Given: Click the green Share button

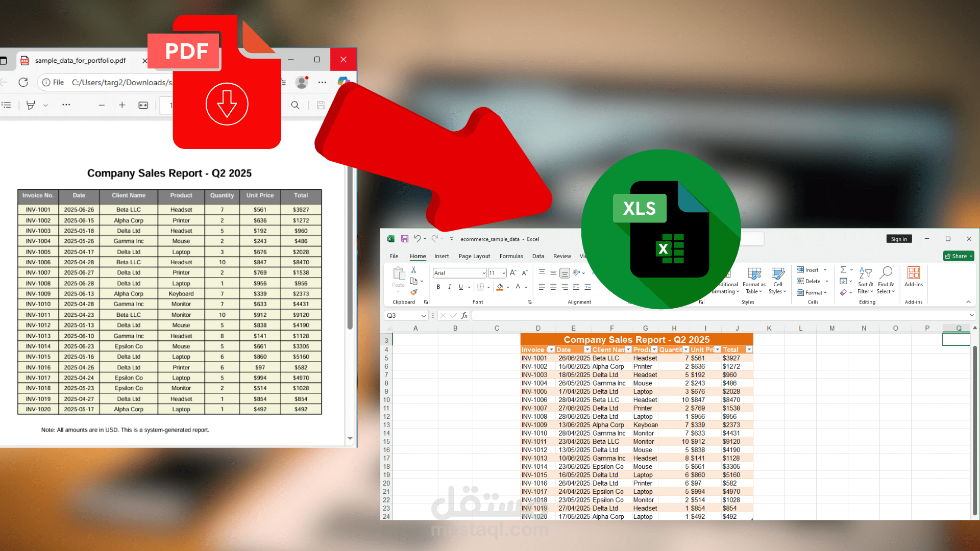Looking at the screenshot, I should coord(959,256).
